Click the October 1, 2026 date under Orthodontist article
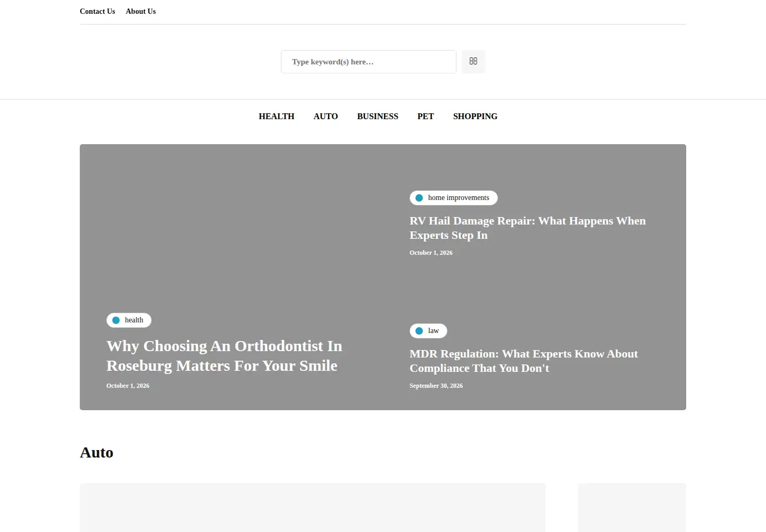Image resolution: width=766 pixels, height=532 pixels. point(128,386)
